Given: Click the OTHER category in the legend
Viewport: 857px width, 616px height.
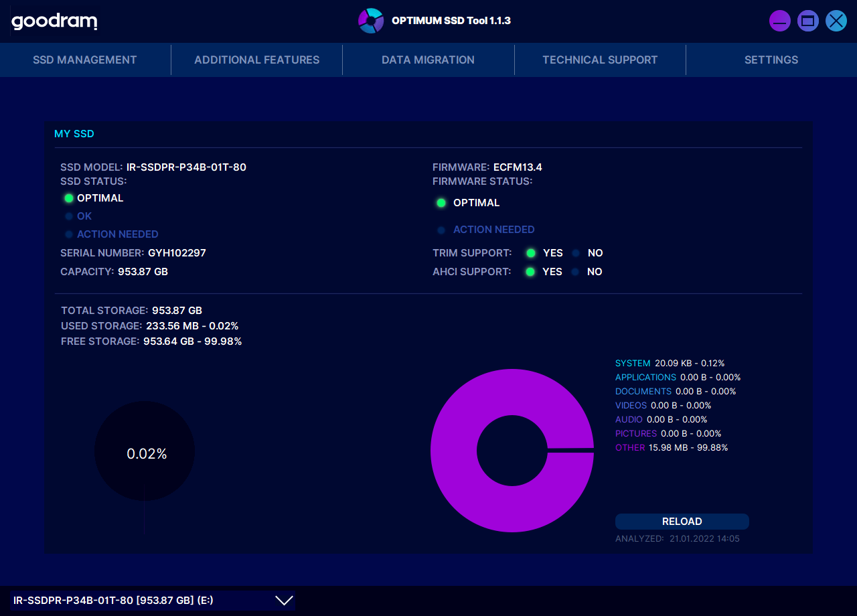Looking at the screenshot, I should coord(630,447).
